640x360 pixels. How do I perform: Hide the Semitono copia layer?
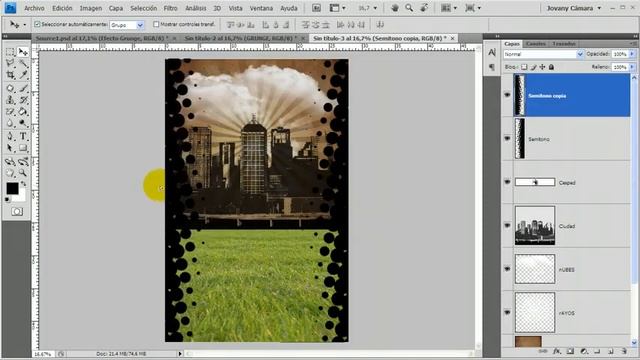(507, 95)
